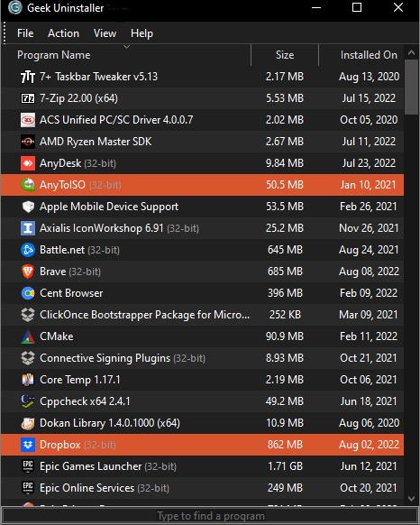Sort by Installed On column header
The image size is (420, 525).
369,55
